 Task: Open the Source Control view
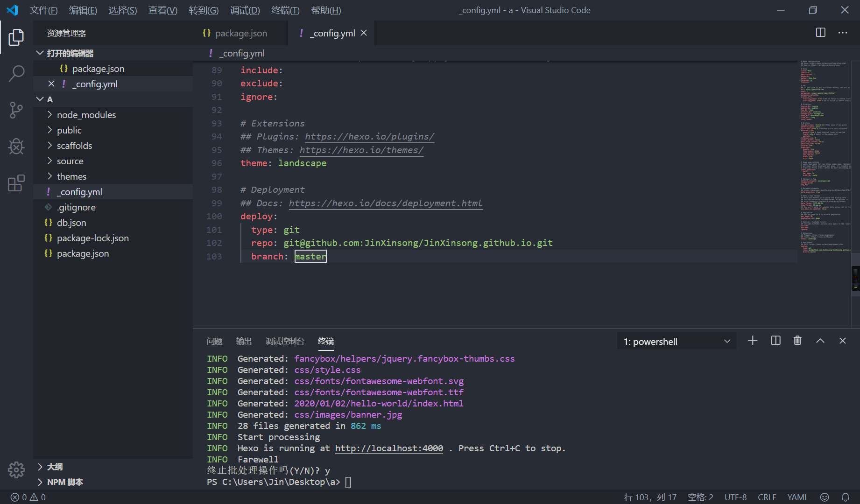point(16,110)
